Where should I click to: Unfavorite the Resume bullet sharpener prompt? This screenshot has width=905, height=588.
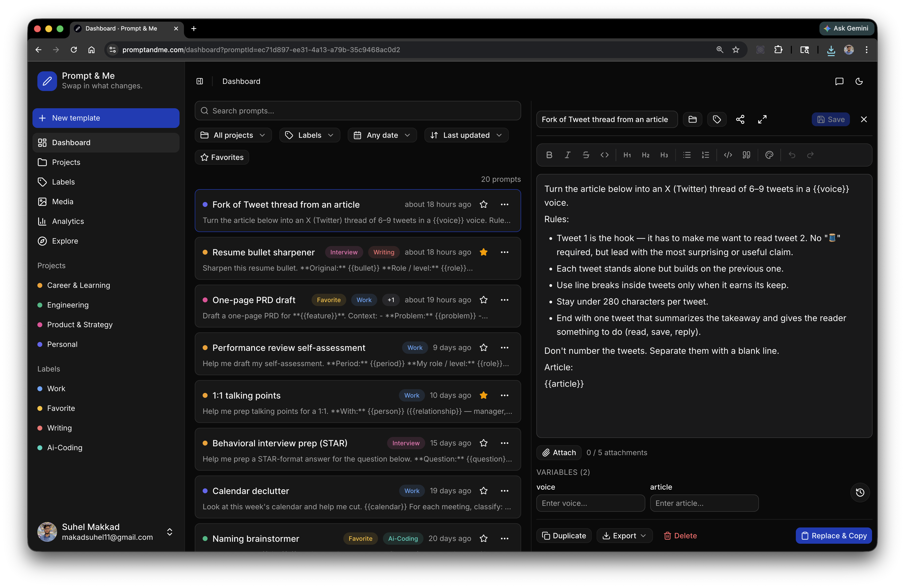(484, 252)
